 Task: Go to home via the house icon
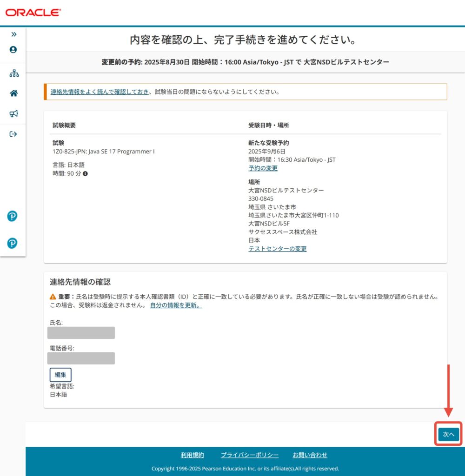coord(13,93)
